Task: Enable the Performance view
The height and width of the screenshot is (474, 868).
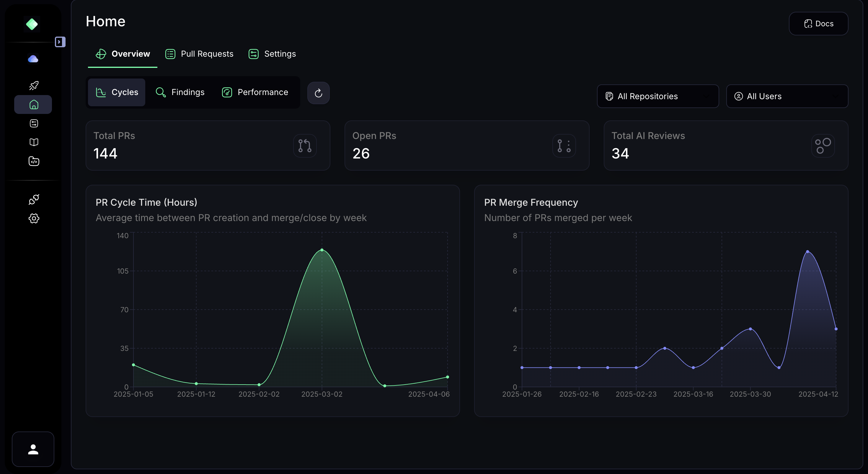Action: 255,92
